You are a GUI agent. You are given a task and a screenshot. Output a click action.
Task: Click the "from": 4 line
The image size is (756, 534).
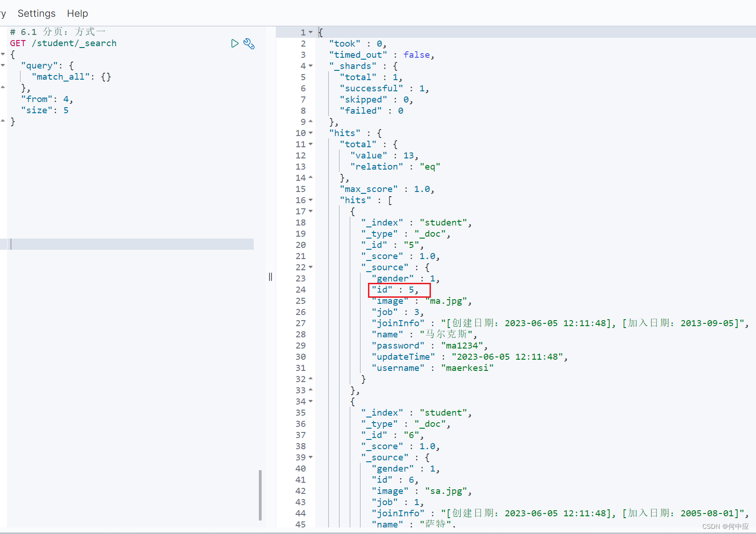click(47, 99)
